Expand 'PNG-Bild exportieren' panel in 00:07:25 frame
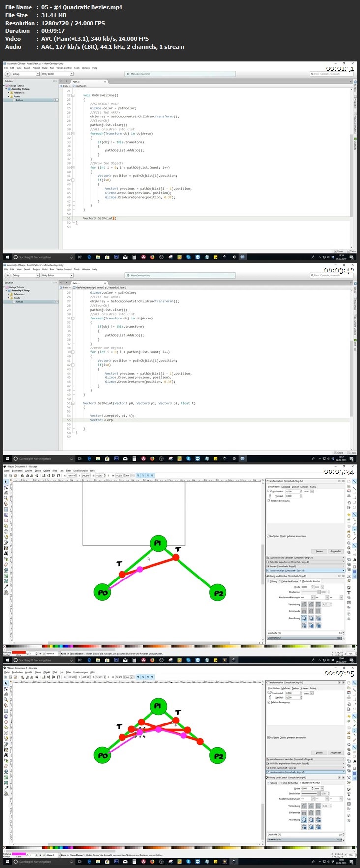This screenshot has height=868, width=360. 305,763
